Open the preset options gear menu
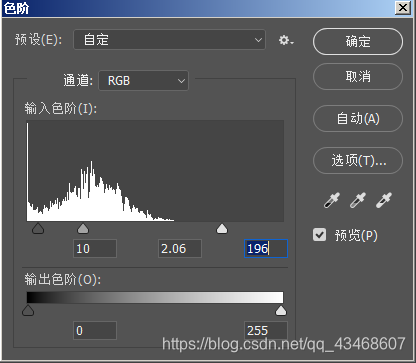 (x=286, y=41)
